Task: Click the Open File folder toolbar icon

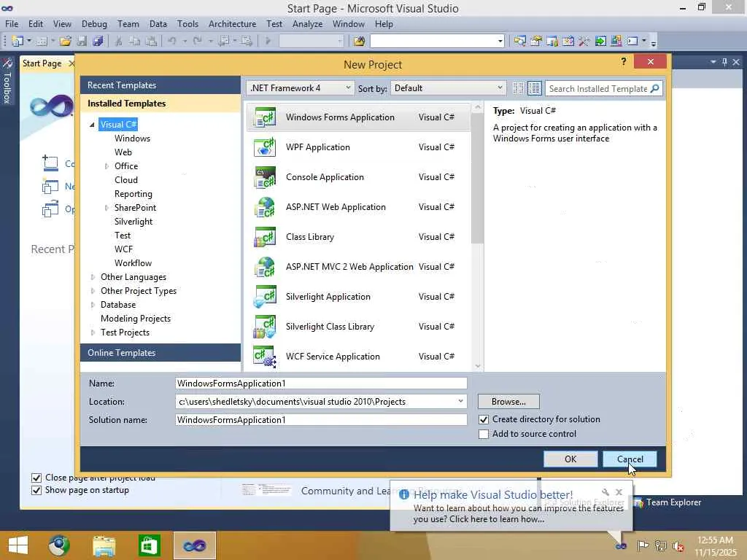Action: pos(65,41)
